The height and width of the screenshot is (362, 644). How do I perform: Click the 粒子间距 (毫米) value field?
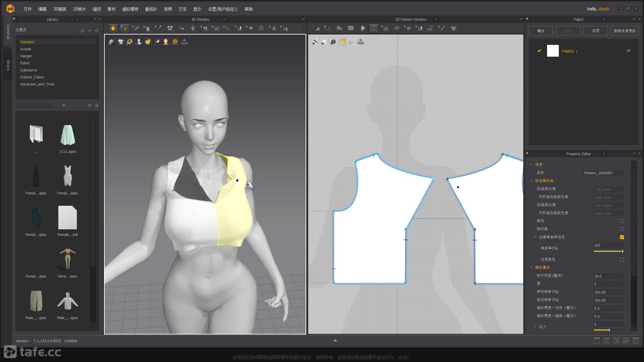coord(608,276)
